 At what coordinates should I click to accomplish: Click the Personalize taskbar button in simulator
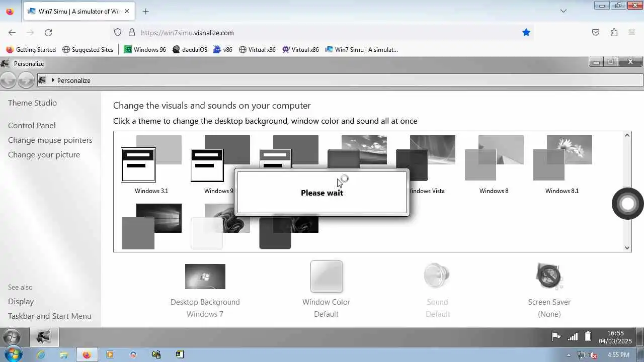(x=44, y=337)
